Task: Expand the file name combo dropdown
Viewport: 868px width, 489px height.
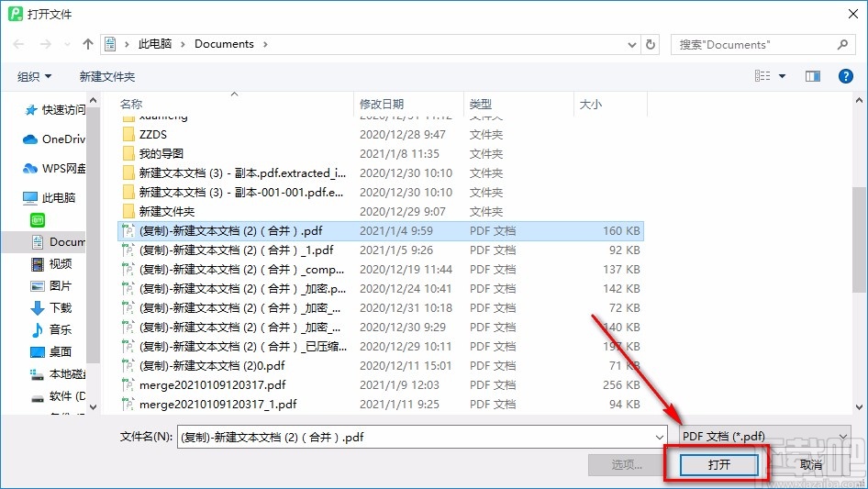Action: [660, 437]
